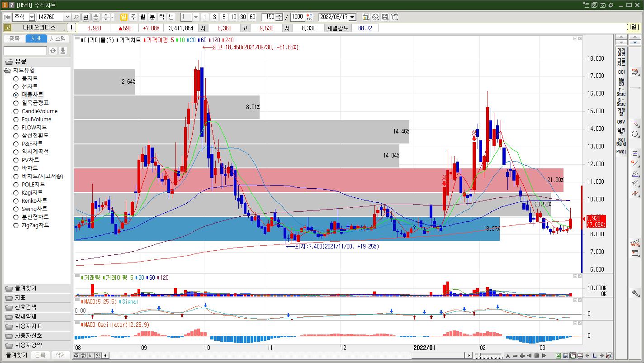Viewport: 644px width, 363px height.
Task: Select the EquiVolume radio button
Action: pos(16,119)
